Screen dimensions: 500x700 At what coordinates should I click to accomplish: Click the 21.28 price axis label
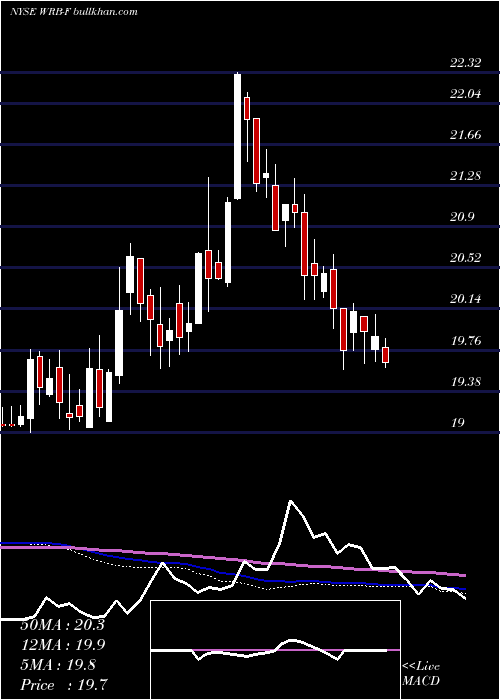point(465,176)
